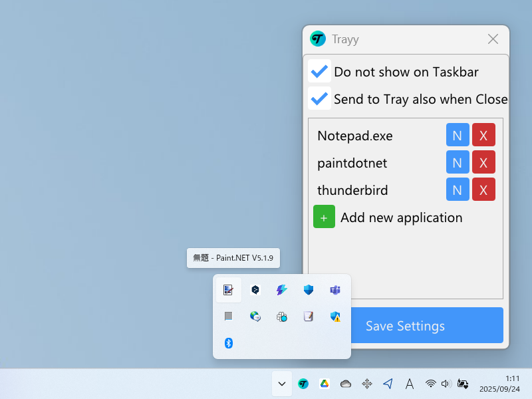Click the Trayy logo in title bar
This screenshot has height=399, width=532.
[x=318, y=39]
